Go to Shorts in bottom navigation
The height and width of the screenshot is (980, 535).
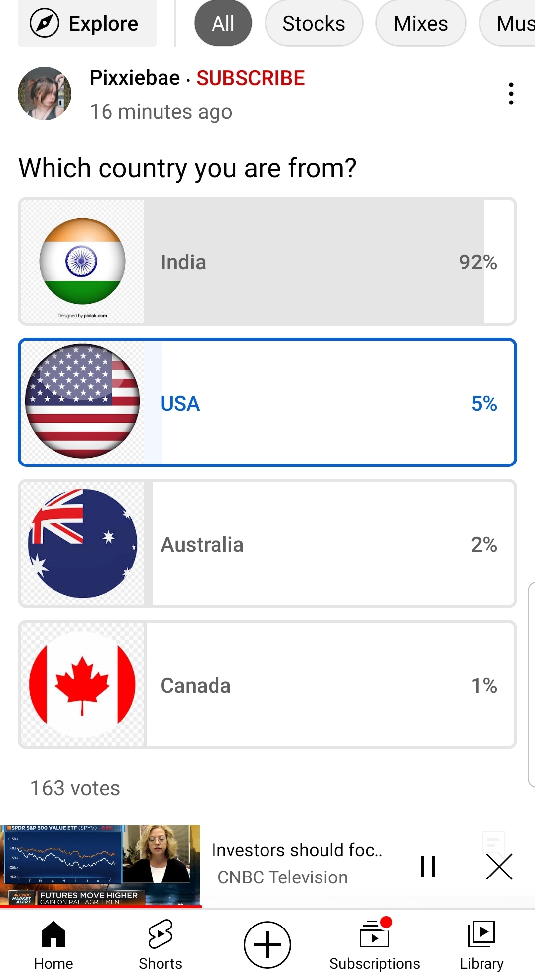(x=160, y=945)
